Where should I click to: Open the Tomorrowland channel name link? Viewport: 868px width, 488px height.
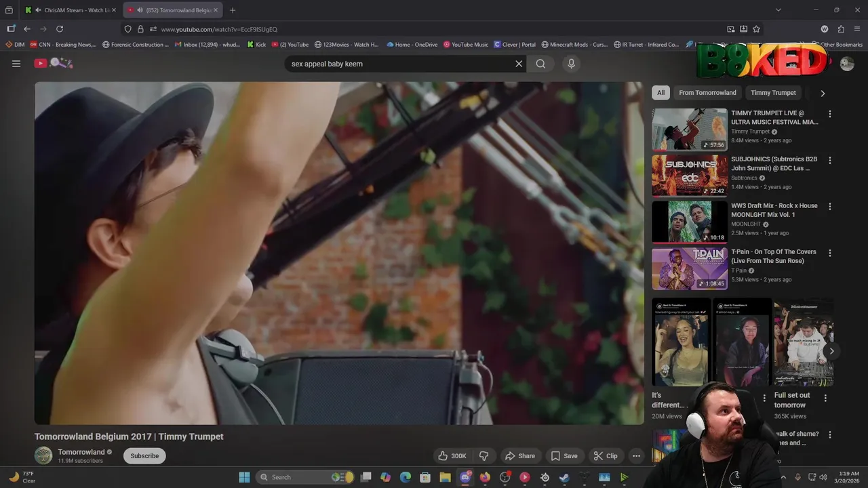[x=81, y=452]
